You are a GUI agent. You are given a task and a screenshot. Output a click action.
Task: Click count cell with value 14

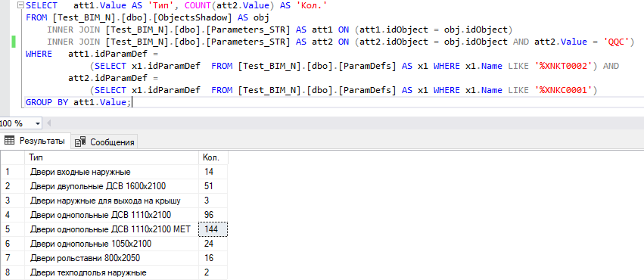pos(213,172)
